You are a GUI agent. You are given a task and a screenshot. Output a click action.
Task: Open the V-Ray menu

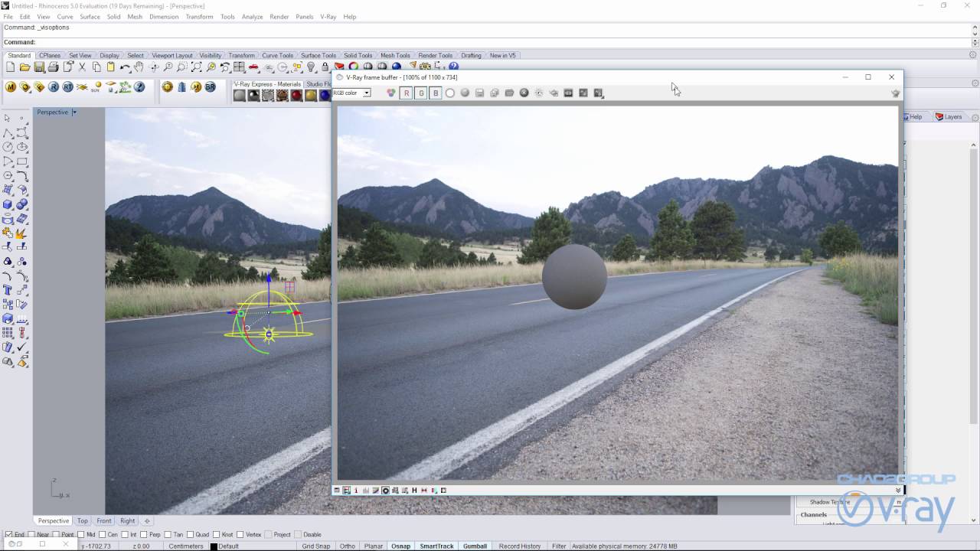(328, 16)
